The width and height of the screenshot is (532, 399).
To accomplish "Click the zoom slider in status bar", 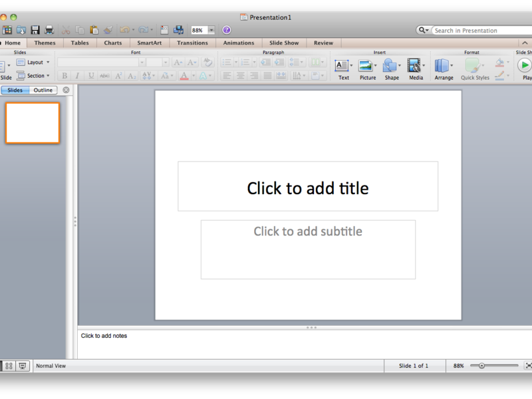I will pos(494,366).
